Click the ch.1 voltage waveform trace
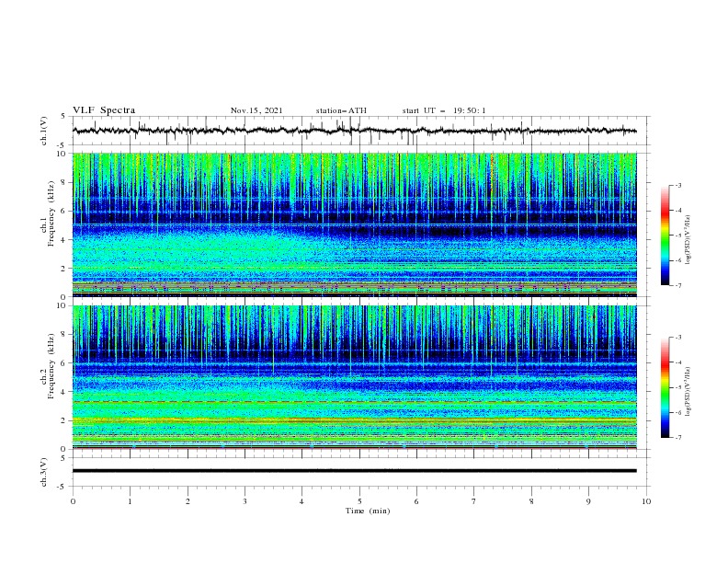 tap(354, 131)
